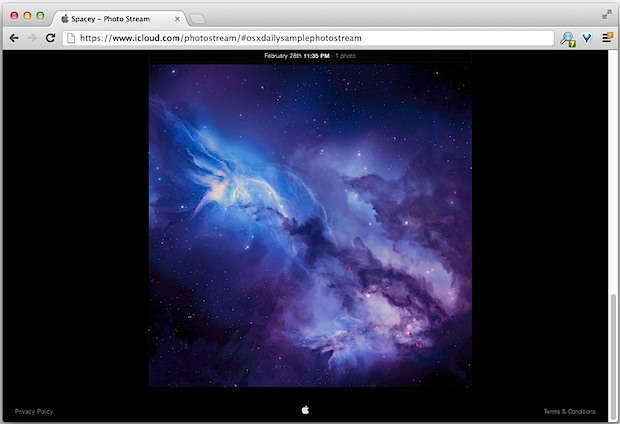Open the nebula space photo
This screenshot has height=424, width=620.
click(x=310, y=225)
